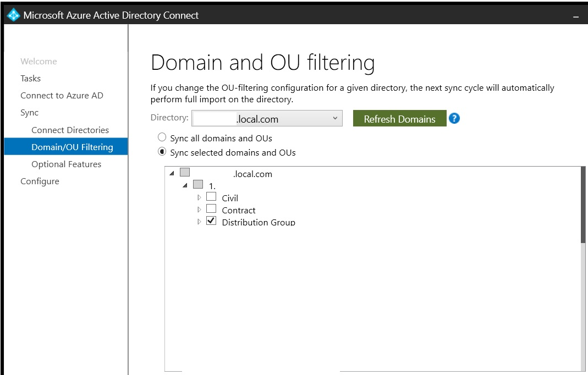Viewport: 588px width, 375px height.
Task: Select the Contract label in tree
Action: (239, 210)
